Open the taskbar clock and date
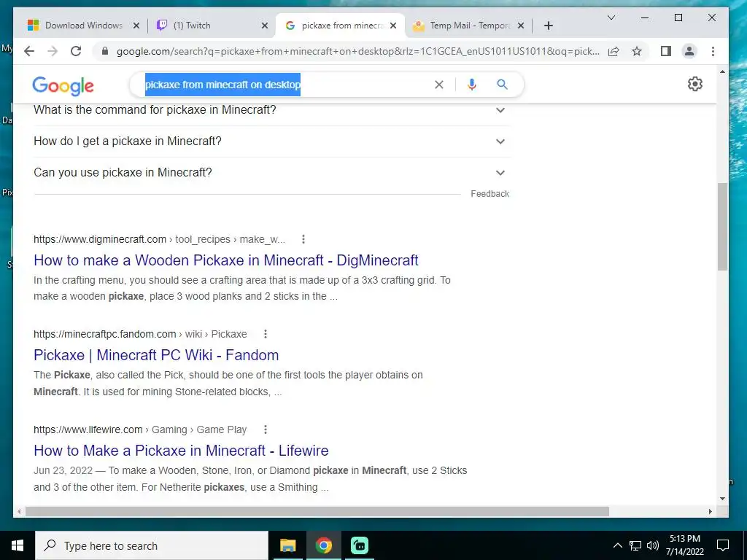This screenshot has width=747, height=560. click(x=685, y=545)
